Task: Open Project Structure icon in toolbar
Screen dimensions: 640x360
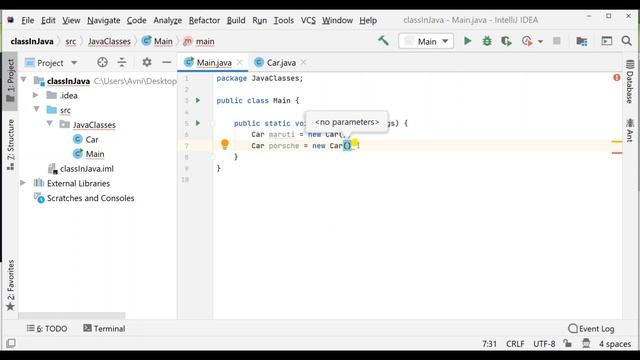Action: (x=582, y=41)
